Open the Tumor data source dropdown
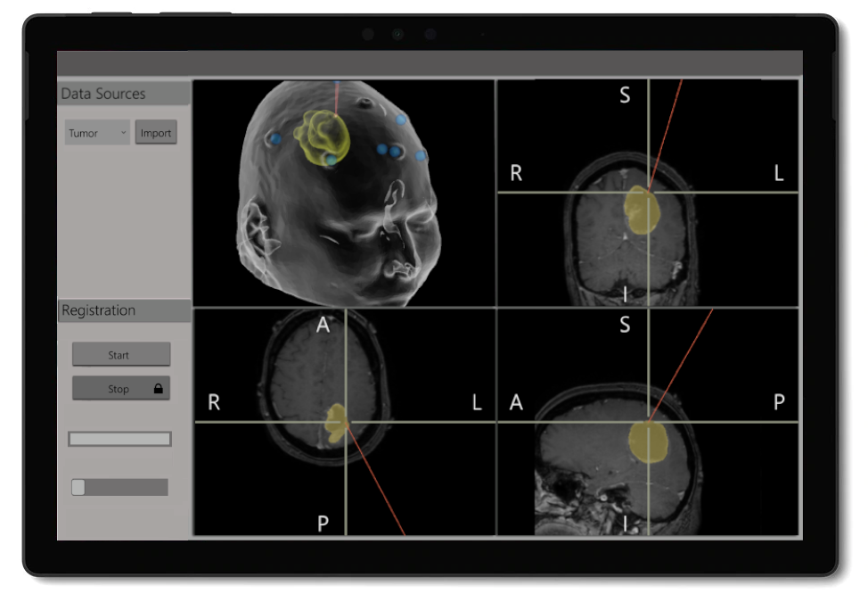The width and height of the screenshot is (868, 594). click(97, 133)
